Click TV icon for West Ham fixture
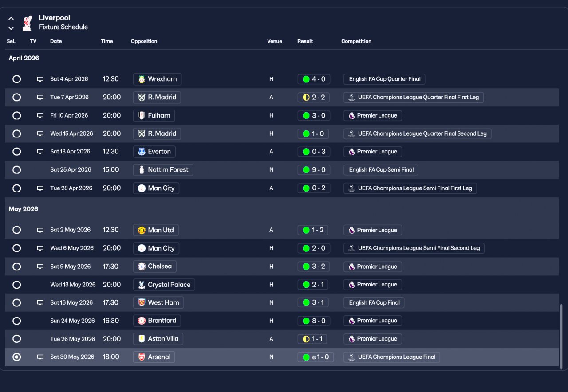 pyautogui.click(x=40, y=303)
